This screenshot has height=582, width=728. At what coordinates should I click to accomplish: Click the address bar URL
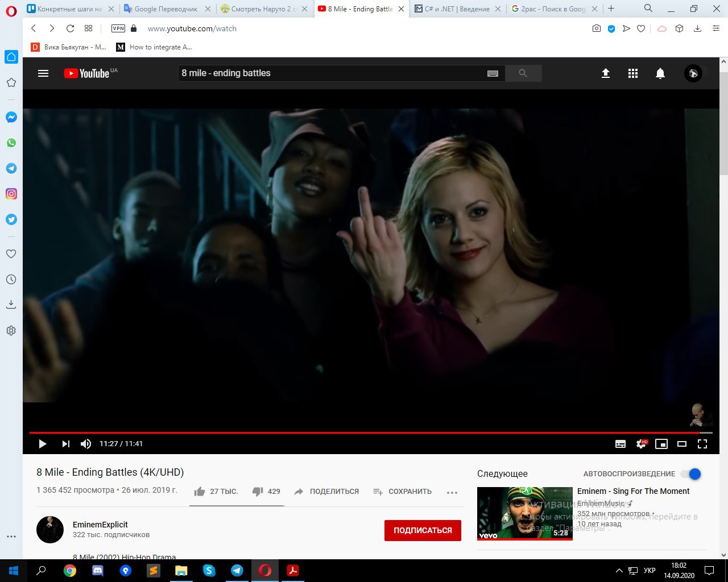pos(192,28)
